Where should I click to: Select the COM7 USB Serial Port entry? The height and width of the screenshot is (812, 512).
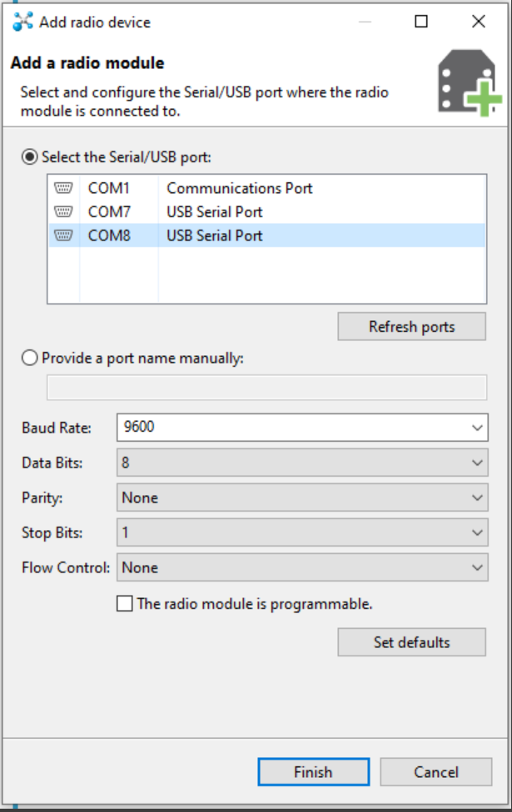[x=214, y=212]
